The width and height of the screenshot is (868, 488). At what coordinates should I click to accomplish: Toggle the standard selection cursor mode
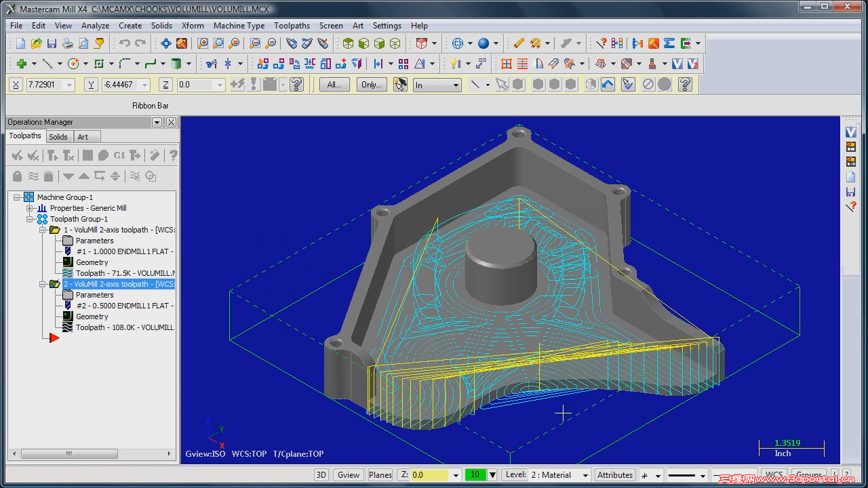[x=501, y=85]
